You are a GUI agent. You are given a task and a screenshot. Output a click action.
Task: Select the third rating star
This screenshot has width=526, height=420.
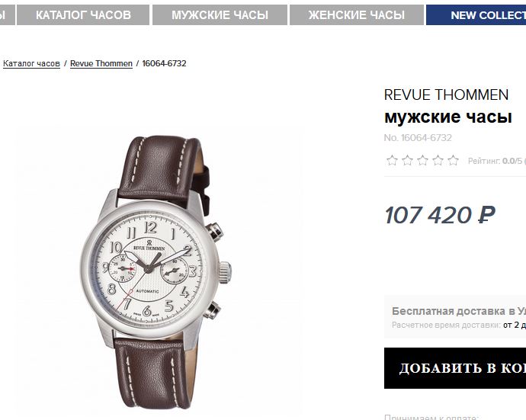pyautogui.click(x=422, y=160)
